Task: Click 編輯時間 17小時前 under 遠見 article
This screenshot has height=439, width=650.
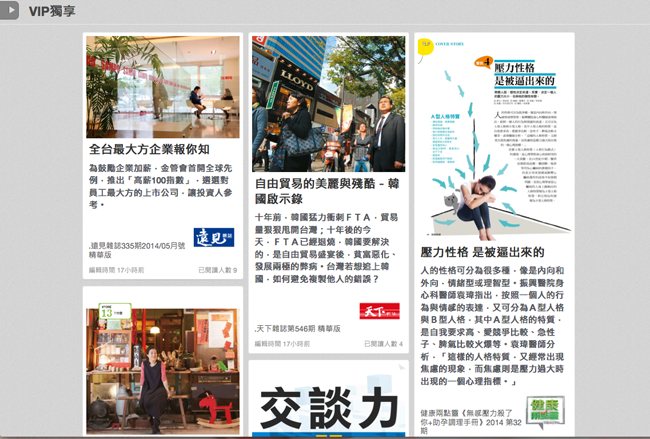Action: (x=116, y=270)
